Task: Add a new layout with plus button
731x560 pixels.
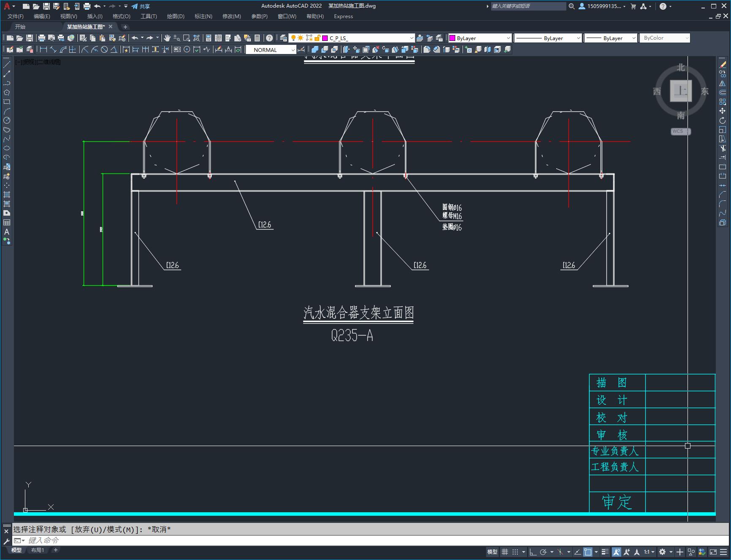Action: pos(55,550)
